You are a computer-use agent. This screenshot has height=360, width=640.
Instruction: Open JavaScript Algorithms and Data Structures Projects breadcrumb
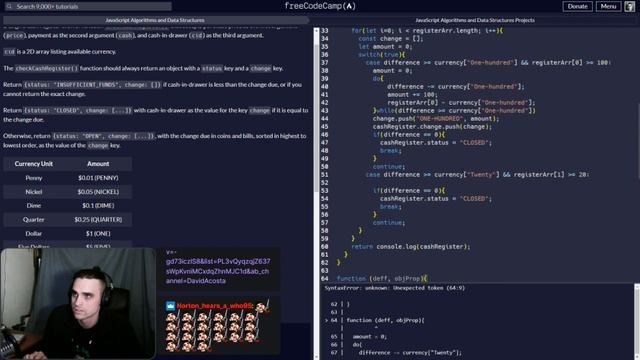coord(475,20)
